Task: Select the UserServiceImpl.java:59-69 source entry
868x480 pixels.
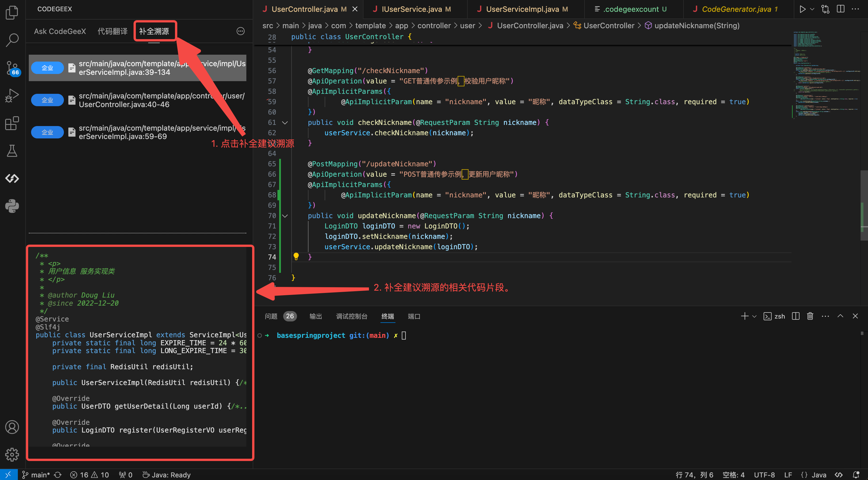Action: (138, 132)
